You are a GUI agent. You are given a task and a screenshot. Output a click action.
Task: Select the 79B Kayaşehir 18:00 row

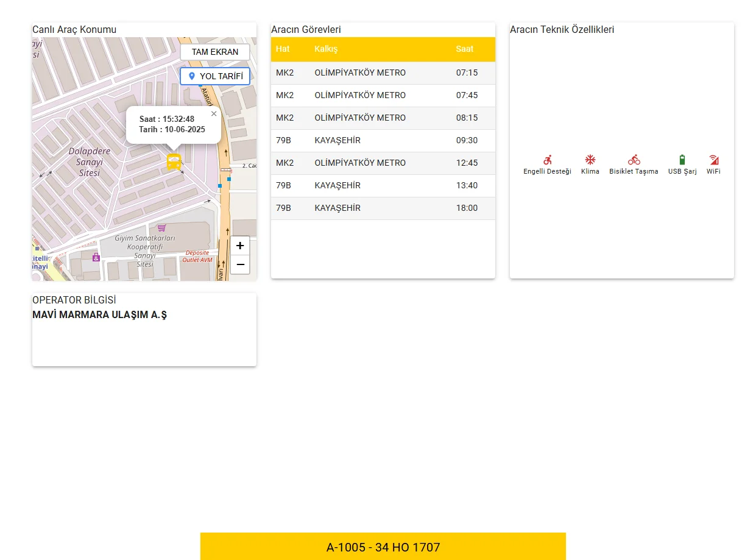383,208
